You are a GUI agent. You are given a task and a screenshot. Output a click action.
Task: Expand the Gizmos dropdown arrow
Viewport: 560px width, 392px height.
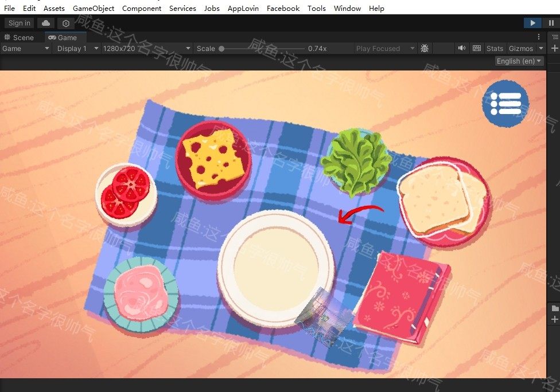coord(540,49)
